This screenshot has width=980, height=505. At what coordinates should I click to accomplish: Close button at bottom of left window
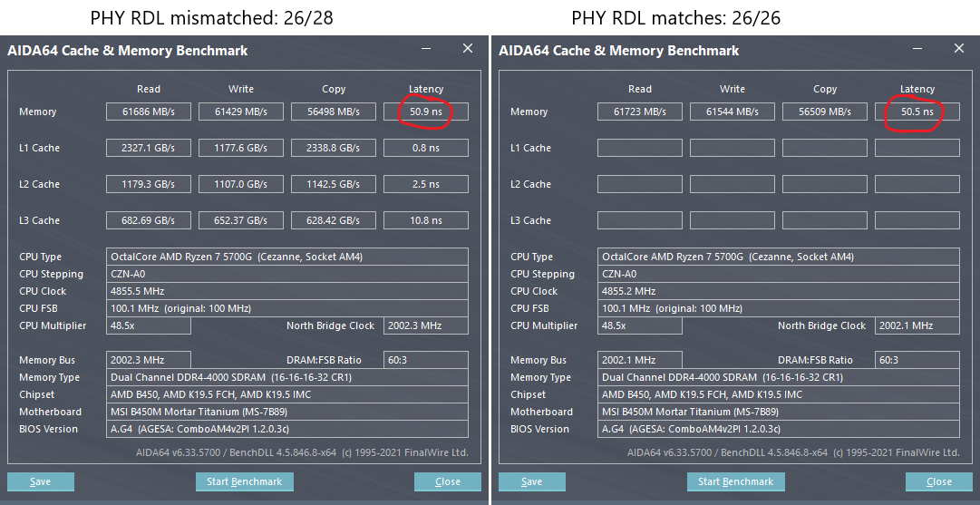point(448,481)
